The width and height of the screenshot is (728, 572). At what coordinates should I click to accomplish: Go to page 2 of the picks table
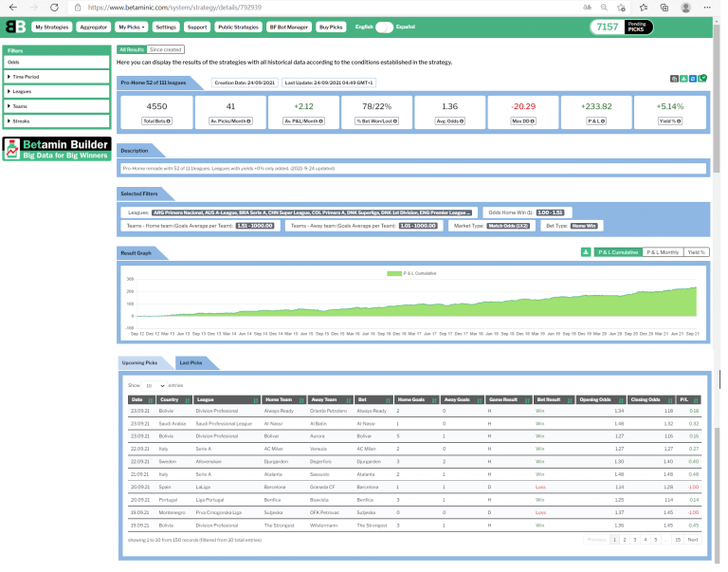coord(625,539)
